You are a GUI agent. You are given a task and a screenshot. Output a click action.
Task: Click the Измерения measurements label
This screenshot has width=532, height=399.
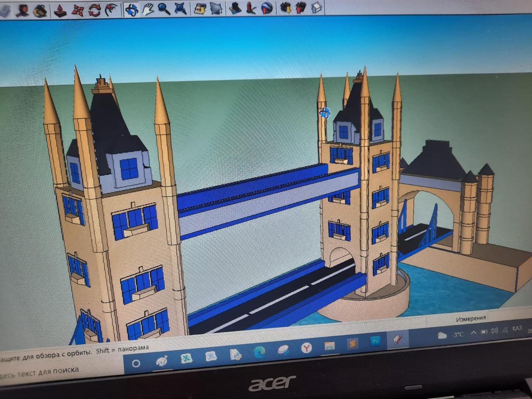(471, 319)
